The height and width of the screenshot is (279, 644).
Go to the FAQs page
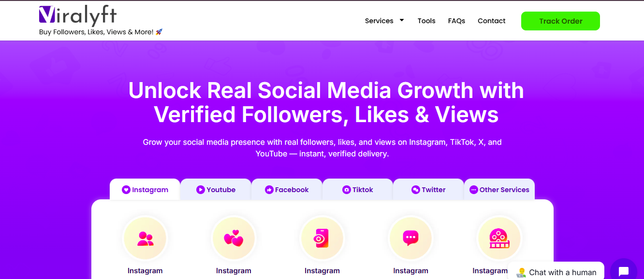[x=456, y=21]
